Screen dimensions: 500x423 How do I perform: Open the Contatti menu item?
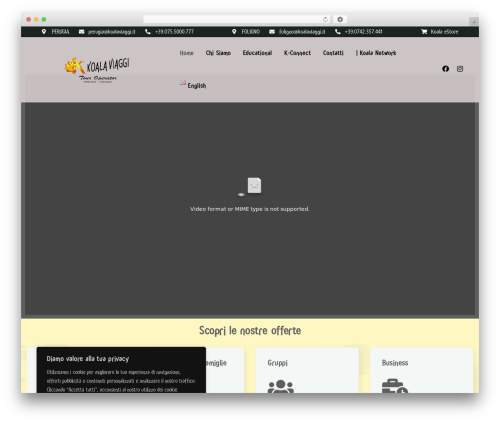pos(333,53)
